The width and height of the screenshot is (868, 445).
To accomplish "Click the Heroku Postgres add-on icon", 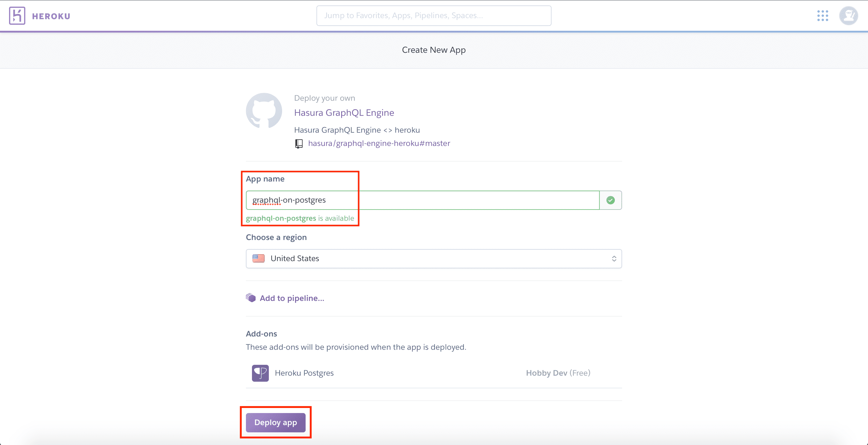I will click(260, 373).
